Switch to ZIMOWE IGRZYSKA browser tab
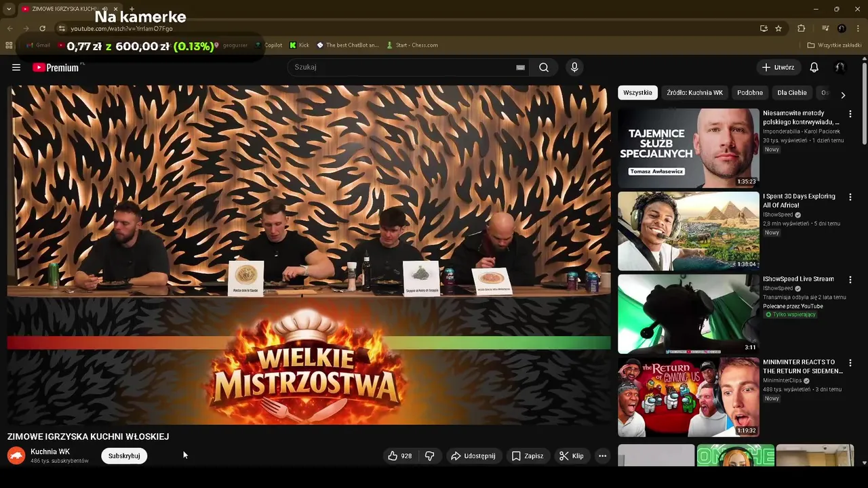The image size is (868, 488). (x=64, y=9)
